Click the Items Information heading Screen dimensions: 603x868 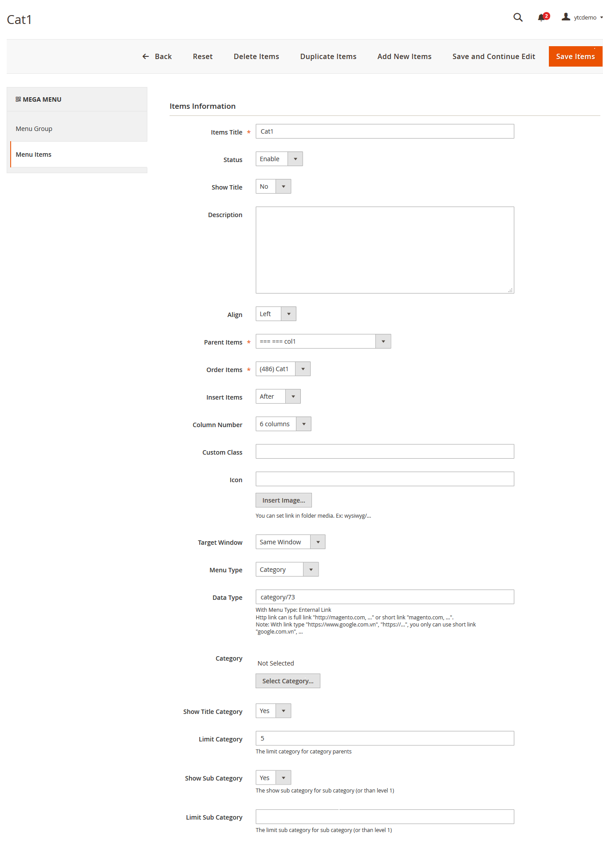pyautogui.click(x=202, y=106)
